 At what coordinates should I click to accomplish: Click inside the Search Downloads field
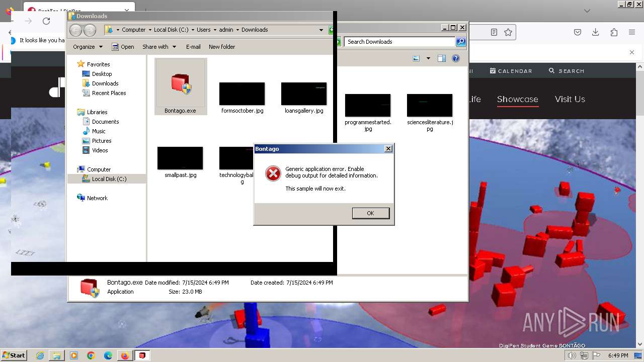[400, 42]
